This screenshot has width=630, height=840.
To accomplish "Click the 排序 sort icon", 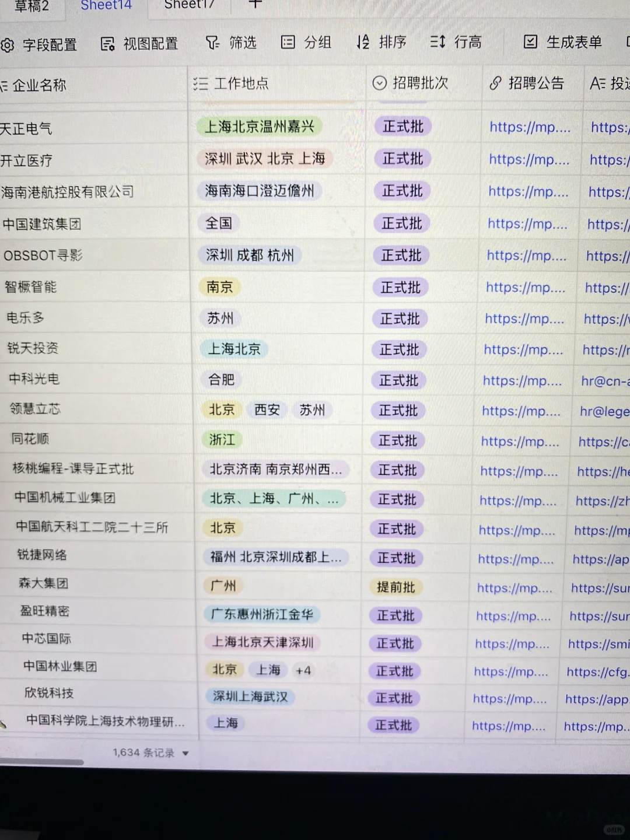I will click(362, 41).
